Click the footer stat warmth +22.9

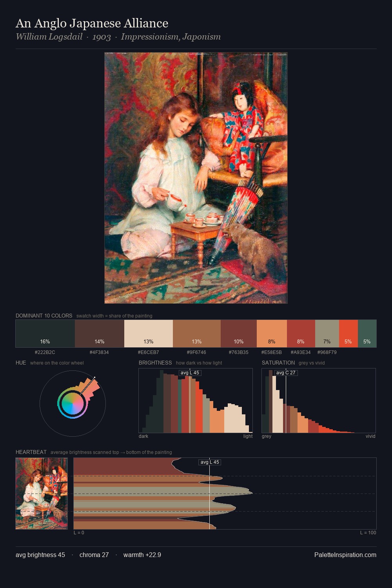[x=142, y=555]
